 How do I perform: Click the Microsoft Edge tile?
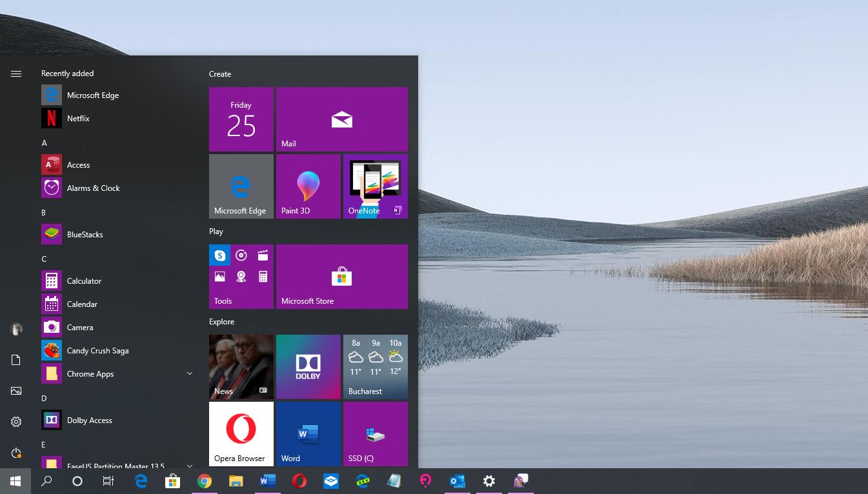(241, 186)
